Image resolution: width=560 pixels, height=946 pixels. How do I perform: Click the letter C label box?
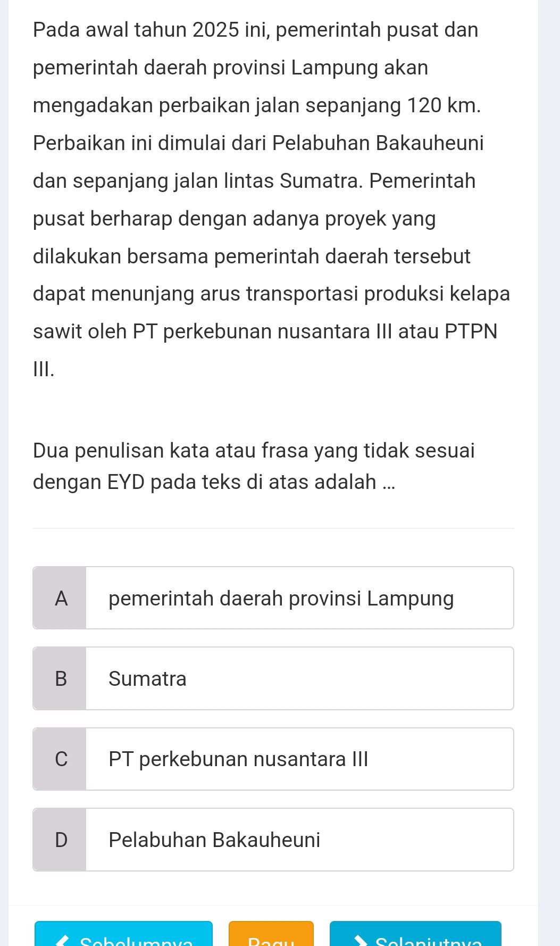60,759
